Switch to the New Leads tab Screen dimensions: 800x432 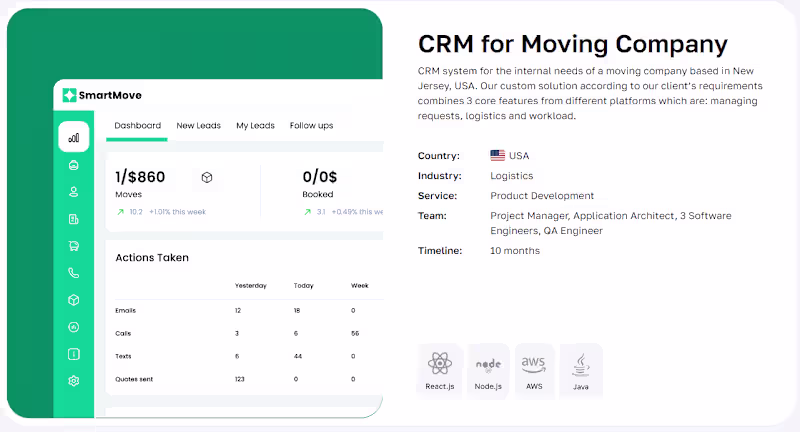(x=198, y=125)
